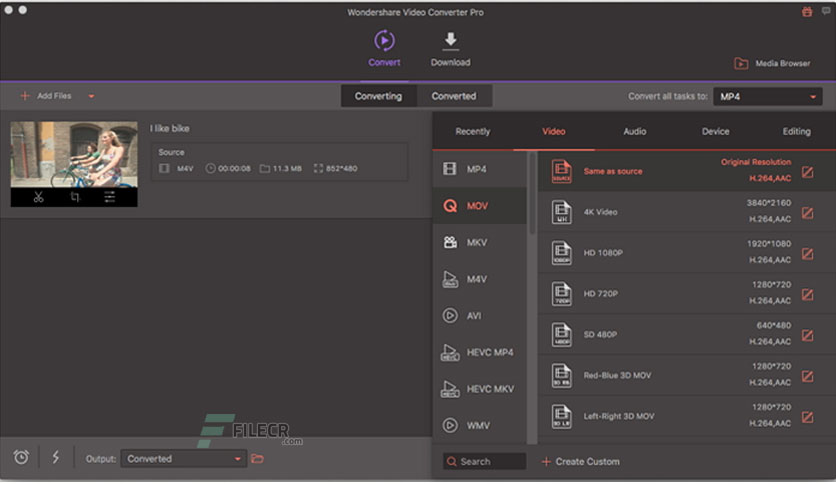This screenshot has height=484, width=836.
Task: Select the MKV format
Action: click(479, 243)
